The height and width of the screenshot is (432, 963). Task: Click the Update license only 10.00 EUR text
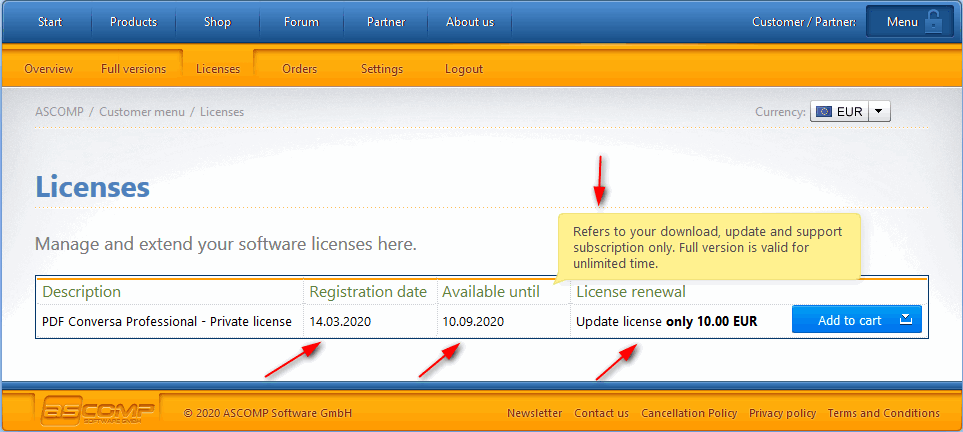(x=666, y=321)
